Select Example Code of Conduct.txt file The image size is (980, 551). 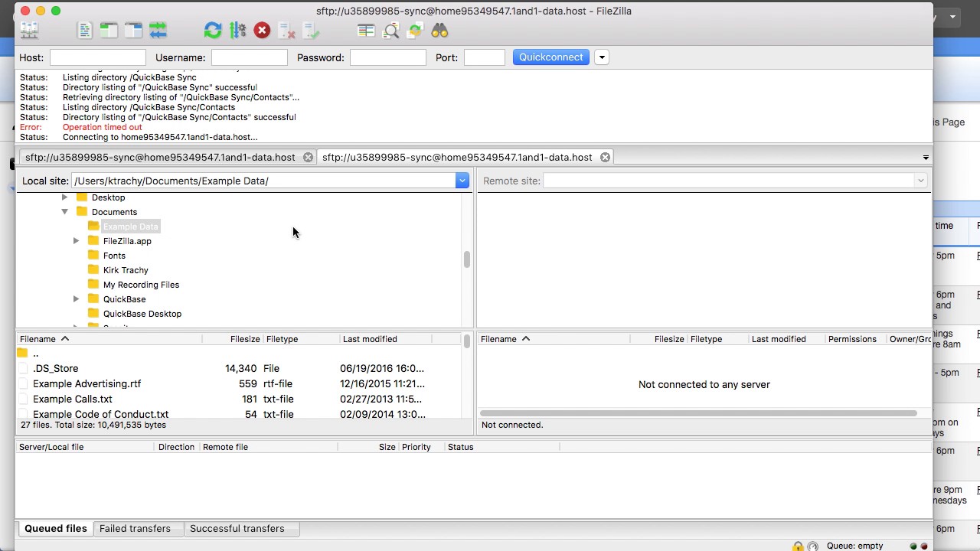tap(237, 414)
